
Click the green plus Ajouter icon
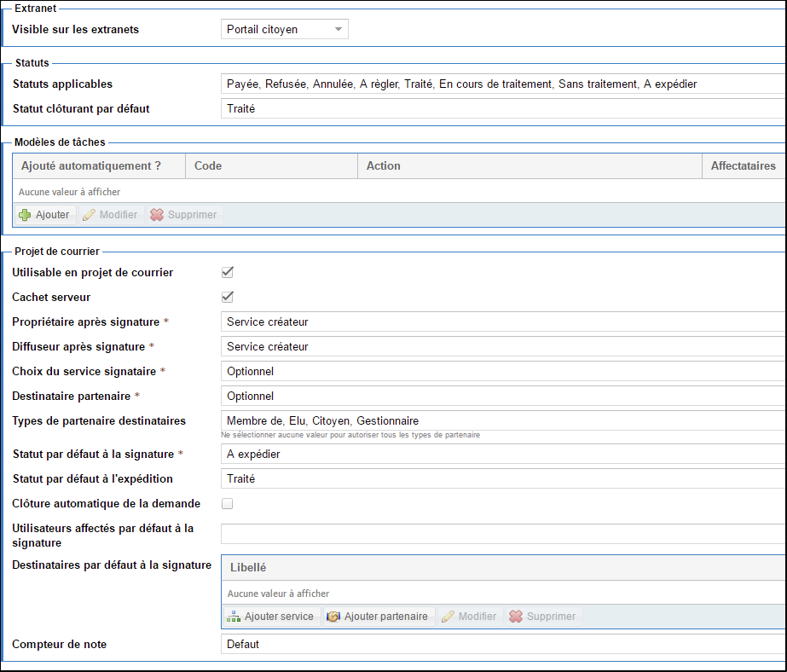coord(25,215)
